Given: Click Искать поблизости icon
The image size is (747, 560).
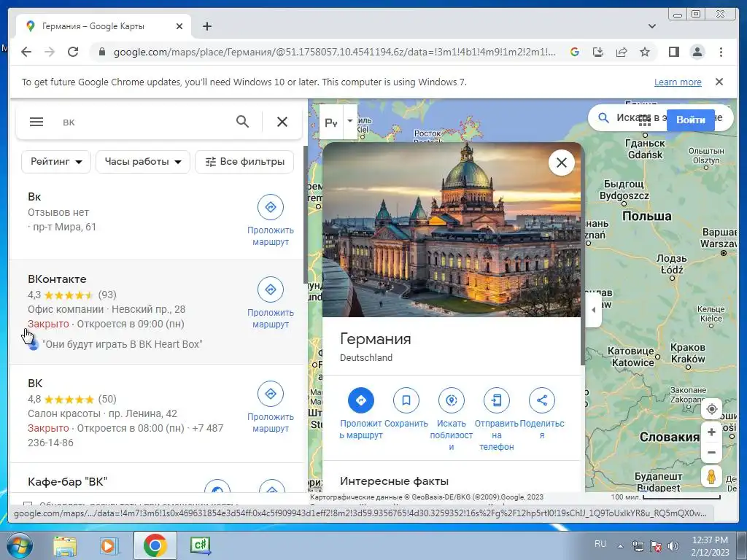Looking at the screenshot, I should click(451, 400).
